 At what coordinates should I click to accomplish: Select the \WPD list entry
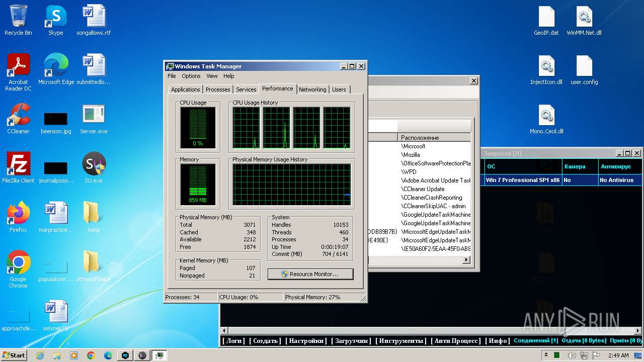pos(409,172)
